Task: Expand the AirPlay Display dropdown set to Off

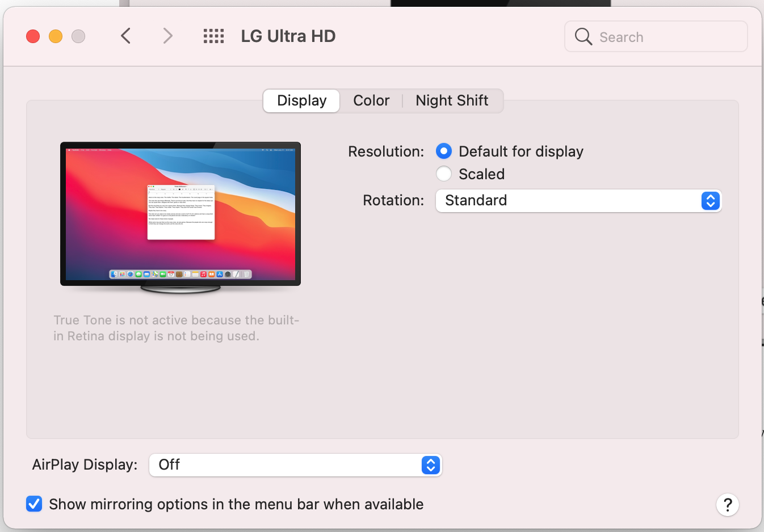Action: 284,465
